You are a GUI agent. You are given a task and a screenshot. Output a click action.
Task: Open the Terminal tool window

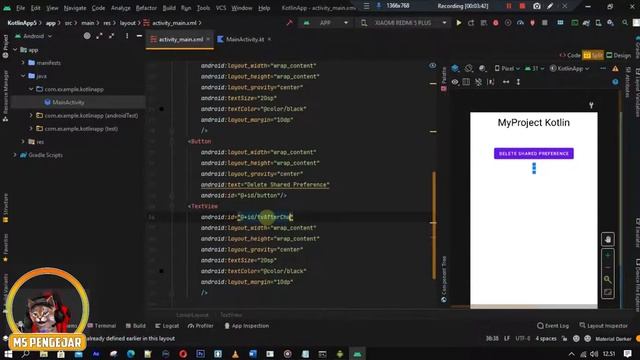102,326
